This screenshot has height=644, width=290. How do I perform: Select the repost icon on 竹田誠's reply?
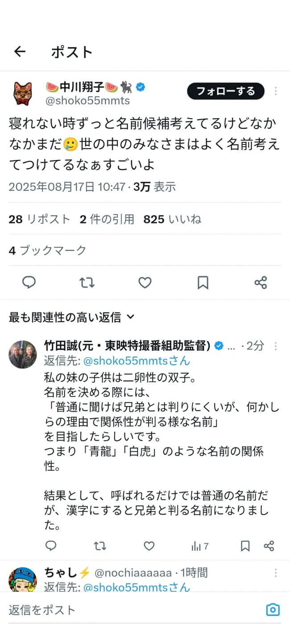100,546
